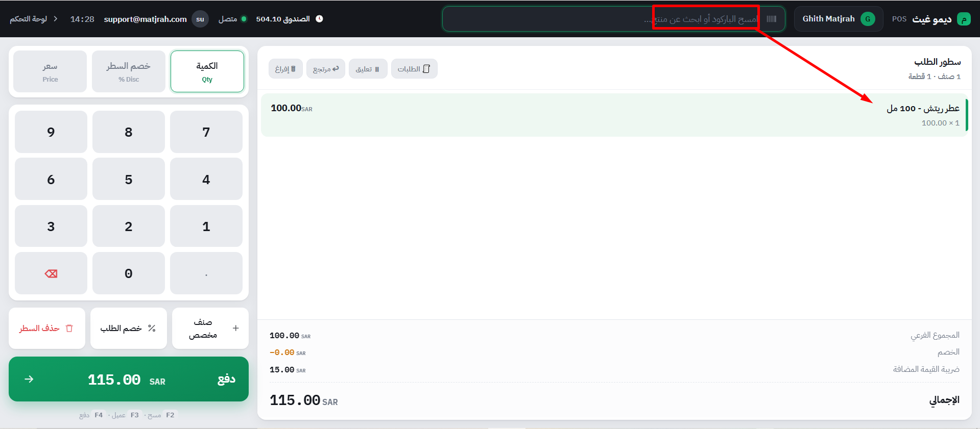
Task: Tap keypad digit 3
Action: (51, 226)
